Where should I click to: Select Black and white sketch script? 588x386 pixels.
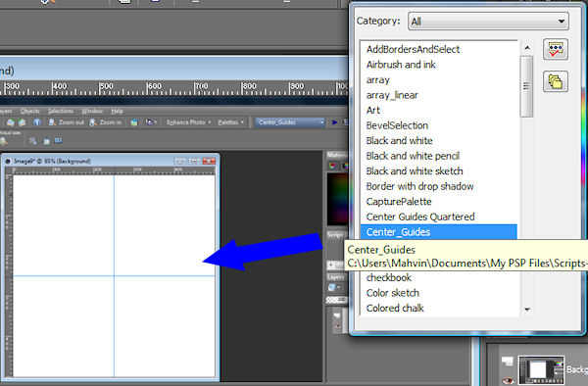[x=415, y=171]
